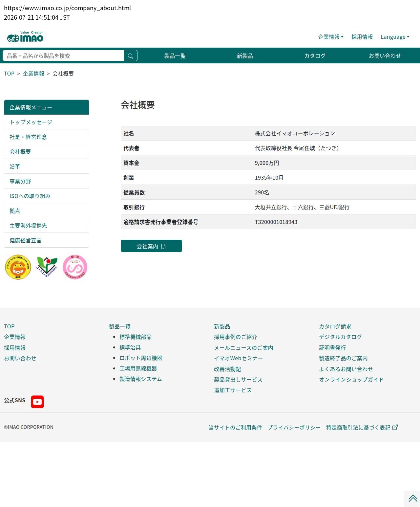Select 健康経営宣言 in the side menu
Screen dimensions: 420x507
[x=47, y=240]
